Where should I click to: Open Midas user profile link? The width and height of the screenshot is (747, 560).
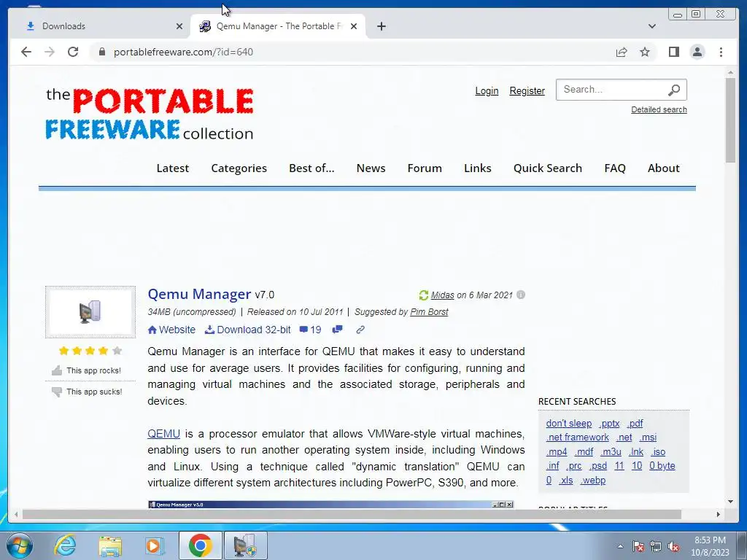click(x=442, y=295)
